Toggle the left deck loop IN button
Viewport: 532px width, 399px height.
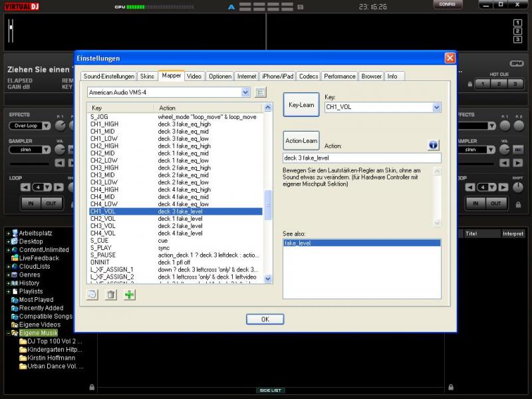[29, 203]
